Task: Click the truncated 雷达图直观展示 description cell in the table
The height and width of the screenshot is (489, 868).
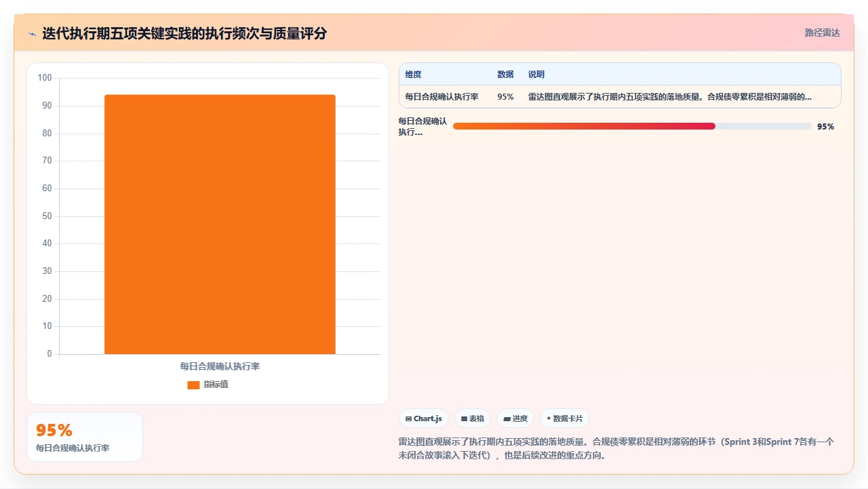Action: [x=670, y=97]
